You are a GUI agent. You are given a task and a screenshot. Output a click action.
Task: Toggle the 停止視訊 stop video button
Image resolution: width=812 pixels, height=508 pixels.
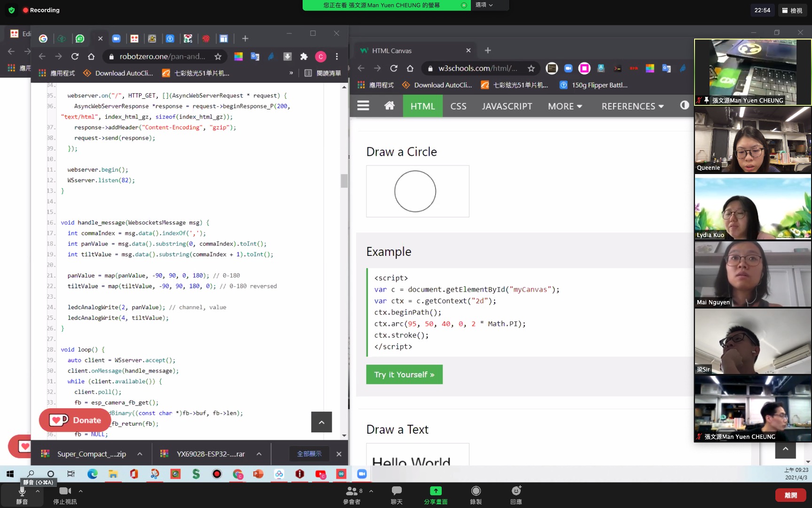(65, 496)
